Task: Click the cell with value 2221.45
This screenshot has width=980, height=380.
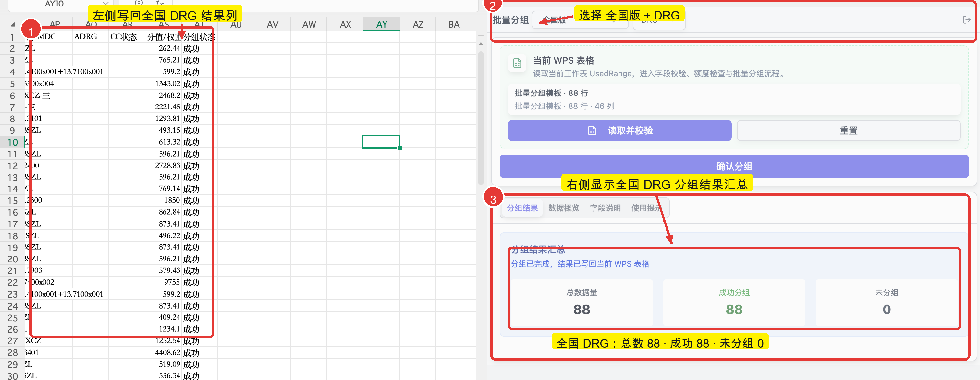Action: [163, 107]
